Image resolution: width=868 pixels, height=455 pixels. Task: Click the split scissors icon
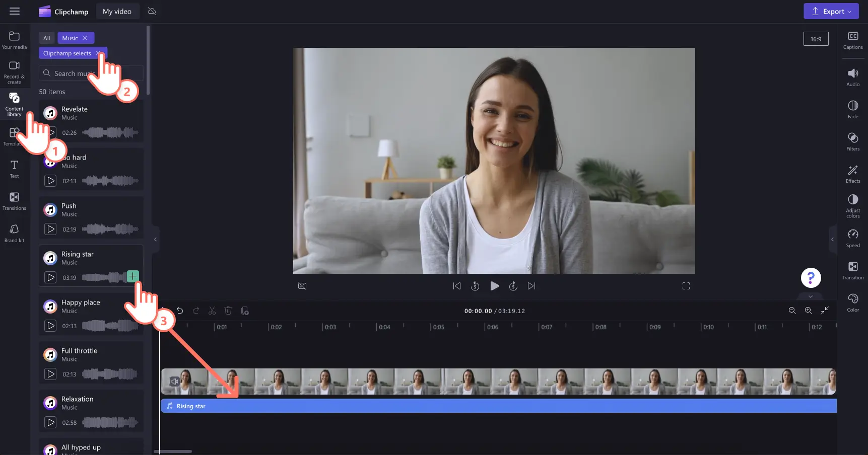(212, 311)
